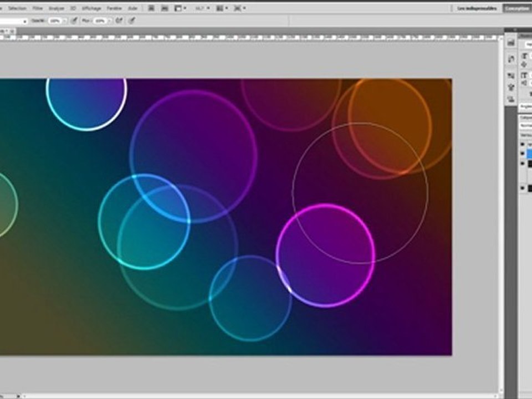This screenshot has height=399, width=532.
Task: Launch Adobe Bridge from the application bar
Action: coord(151,8)
